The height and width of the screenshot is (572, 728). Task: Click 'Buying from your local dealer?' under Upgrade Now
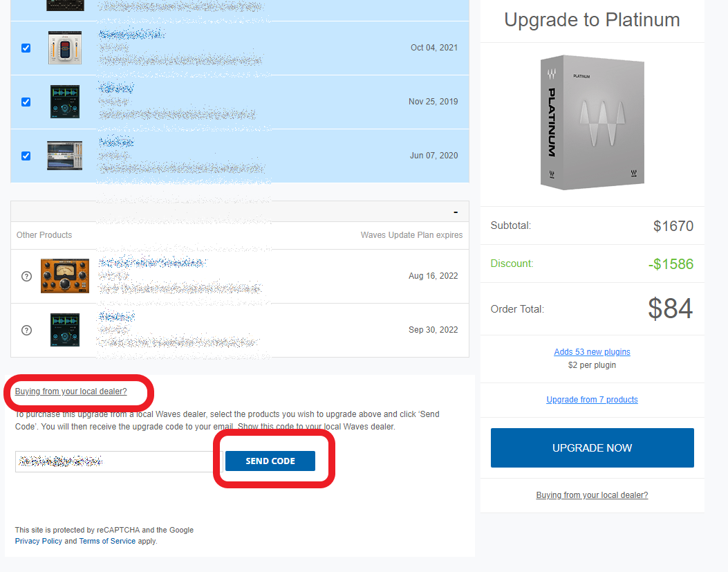pos(592,495)
